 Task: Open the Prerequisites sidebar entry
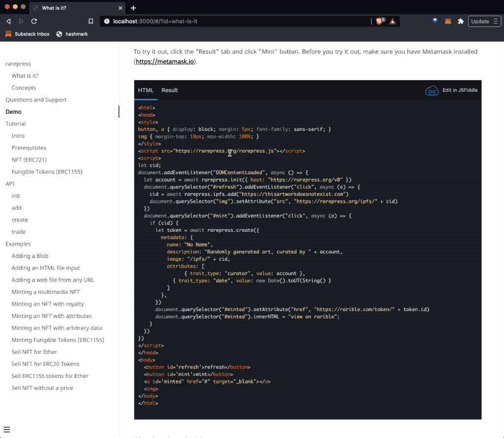(29, 148)
